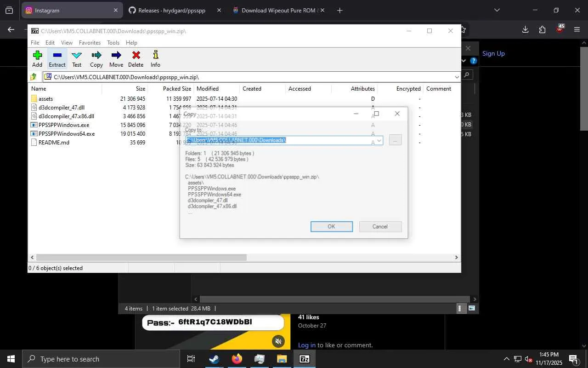Viewport: 588px width, 368px height.
Task: Expand the Explorer ribbon chevron
Action: pos(463,61)
